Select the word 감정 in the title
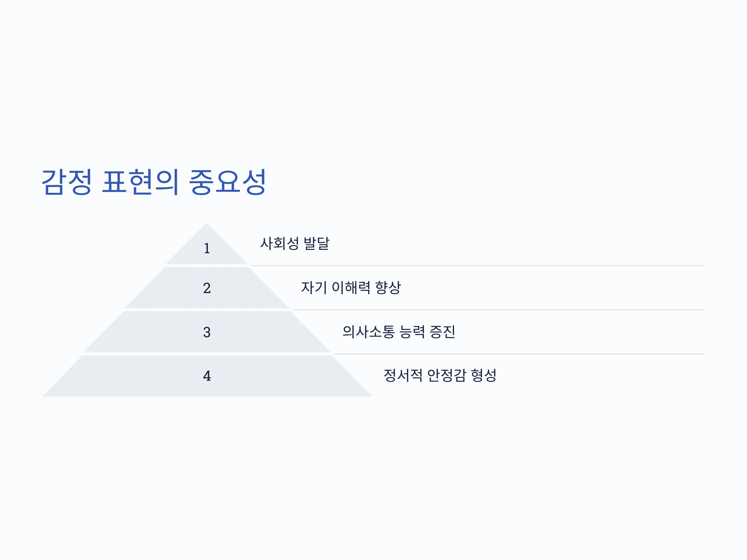The image size is (747, 560). pyautogui.click(x=66, y=182)
